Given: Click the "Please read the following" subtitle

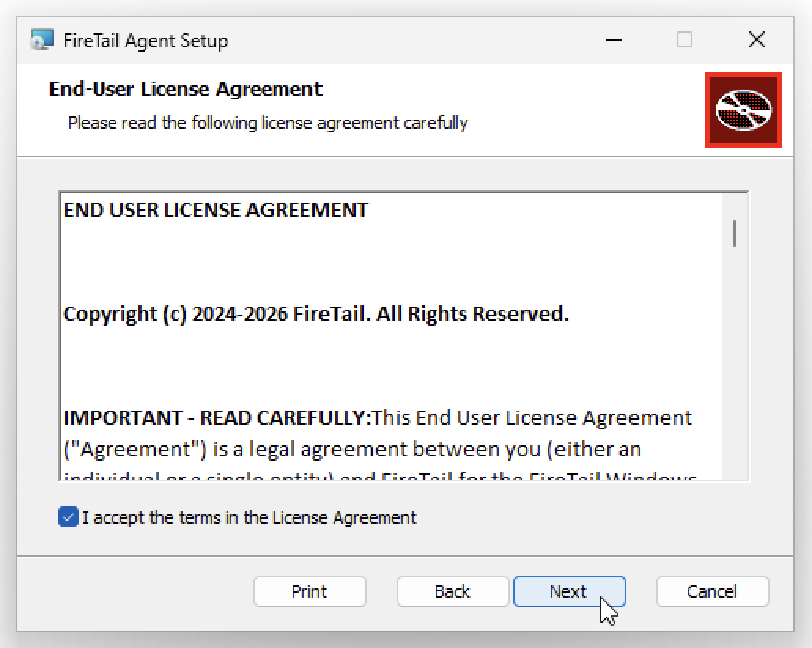Looking at the screenshot, I should 268,123.
